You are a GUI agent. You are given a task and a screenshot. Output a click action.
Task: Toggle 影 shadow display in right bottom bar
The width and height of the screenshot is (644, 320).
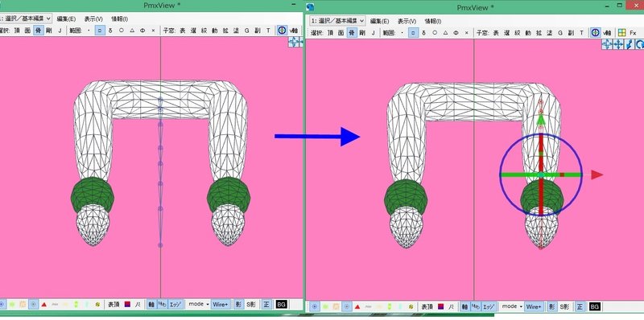(552, 306)
